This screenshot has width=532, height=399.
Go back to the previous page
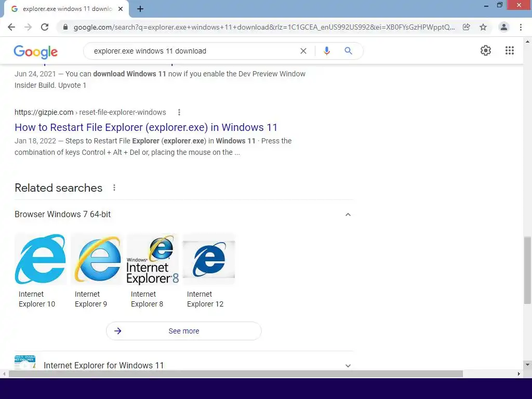point(11,27)
